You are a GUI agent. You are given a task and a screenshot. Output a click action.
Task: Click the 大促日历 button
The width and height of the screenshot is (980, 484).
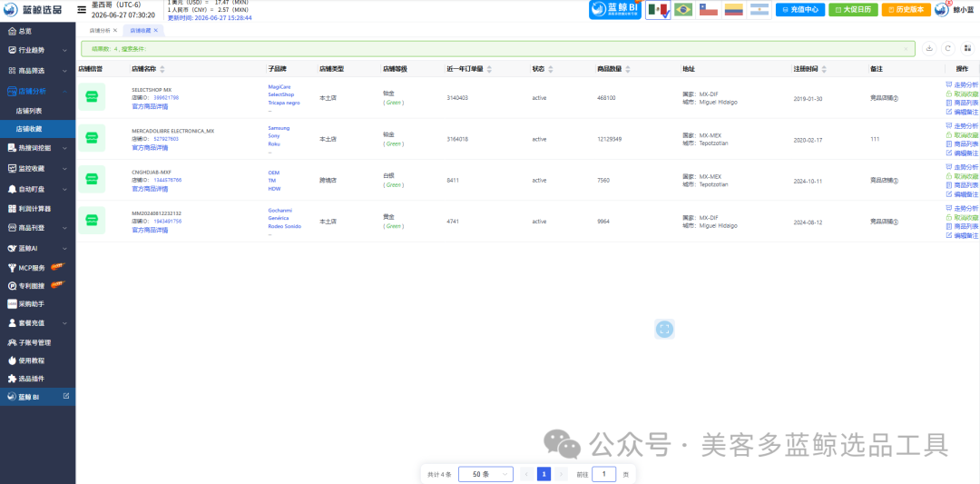point(853,10)
